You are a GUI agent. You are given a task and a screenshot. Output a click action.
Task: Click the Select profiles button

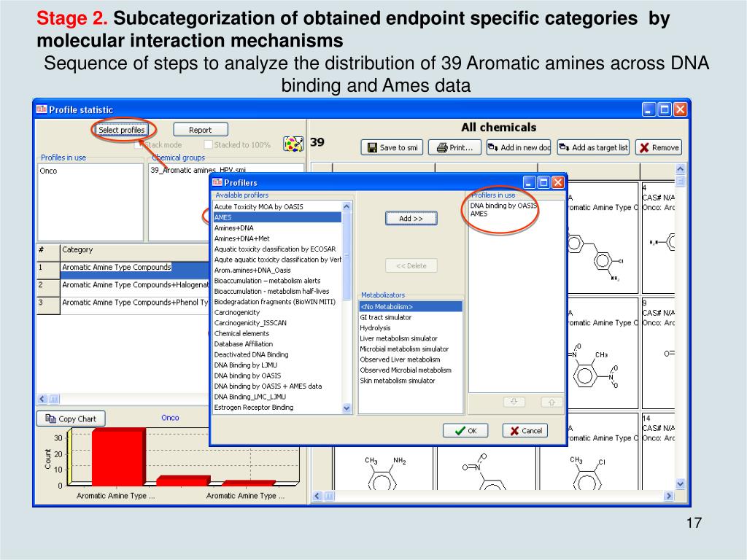[x=122, y=130]
